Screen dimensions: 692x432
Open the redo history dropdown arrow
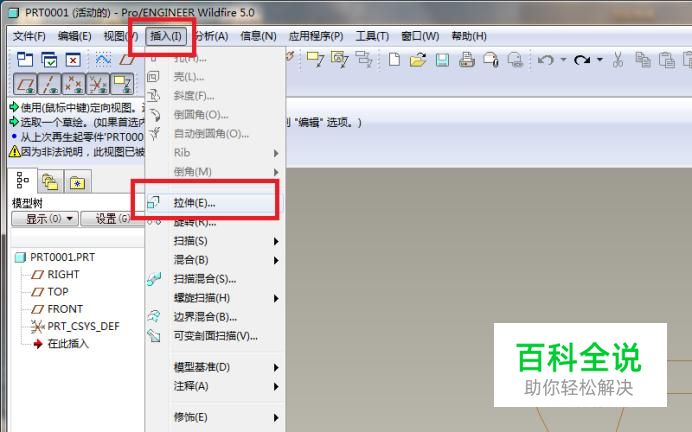(599, 59)
